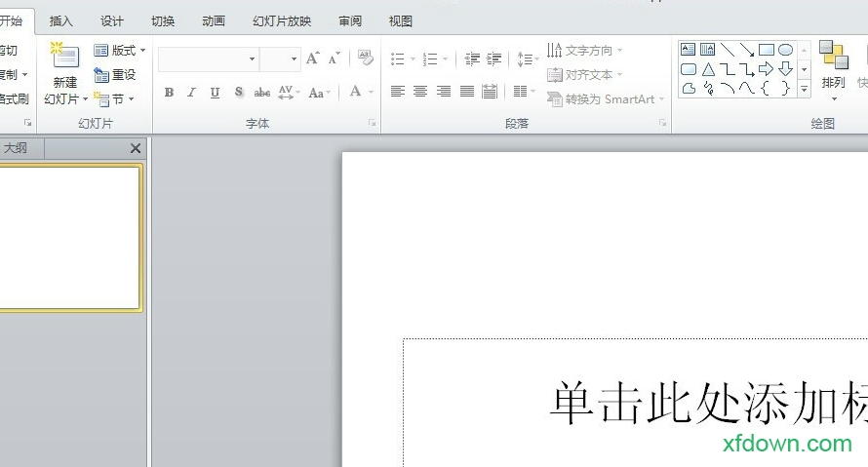
Task: Select the rounded rectangle shape
Action: click(689, 69)
